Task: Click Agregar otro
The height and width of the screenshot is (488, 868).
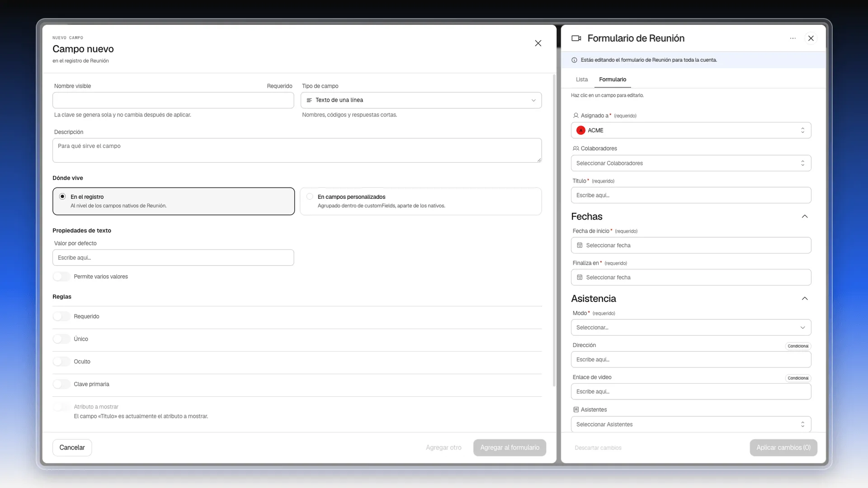Action: [443, 448]
